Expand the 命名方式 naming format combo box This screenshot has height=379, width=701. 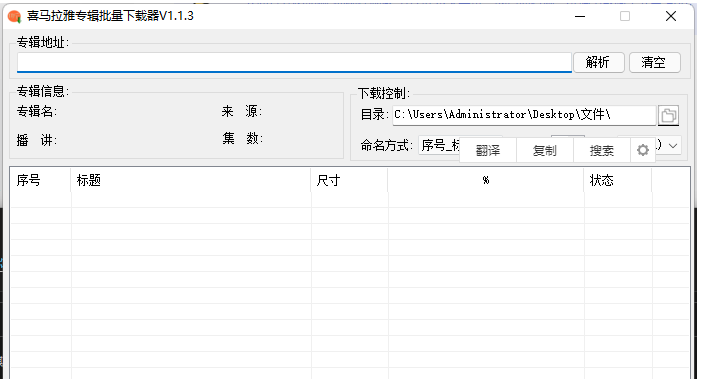click(439, 145)
